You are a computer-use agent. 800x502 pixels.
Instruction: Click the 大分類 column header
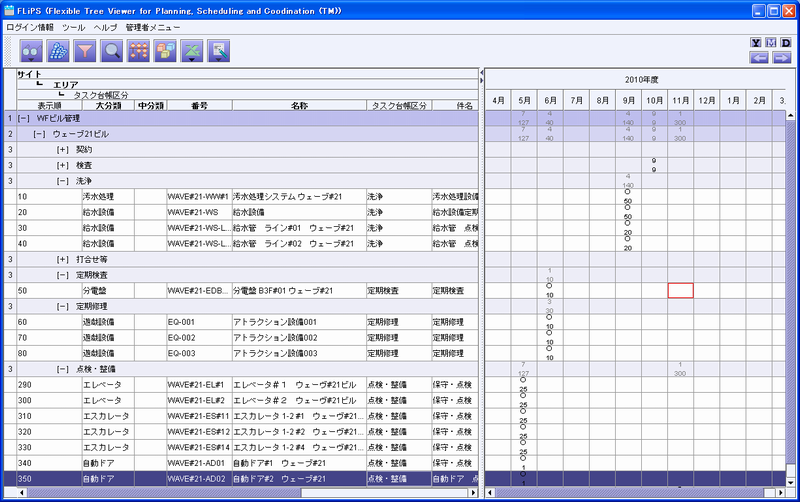point(108,106)
